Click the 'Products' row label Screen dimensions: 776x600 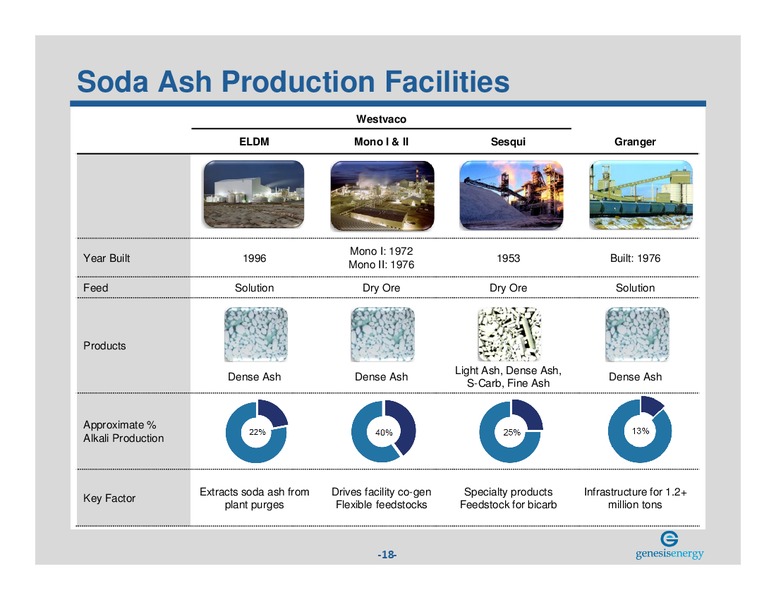(104, 346)
